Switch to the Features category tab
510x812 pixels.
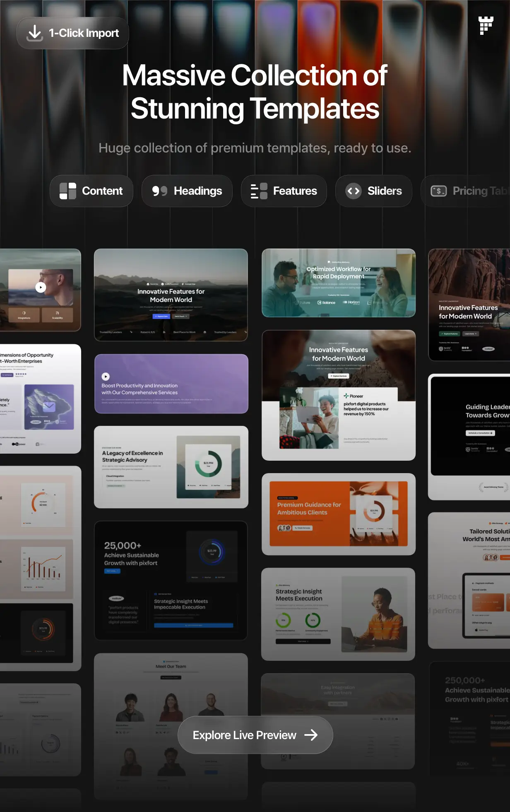click(x=284, y=191)
